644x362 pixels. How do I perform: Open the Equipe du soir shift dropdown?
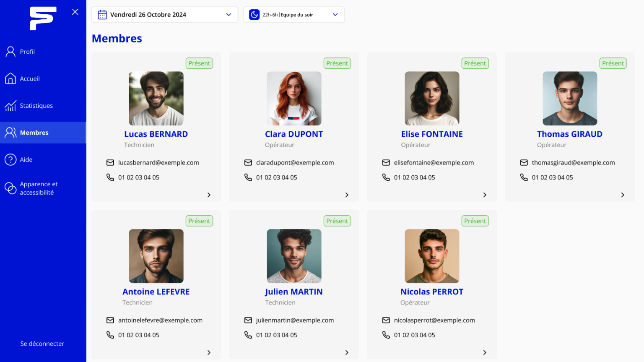(x=335, y=15)
